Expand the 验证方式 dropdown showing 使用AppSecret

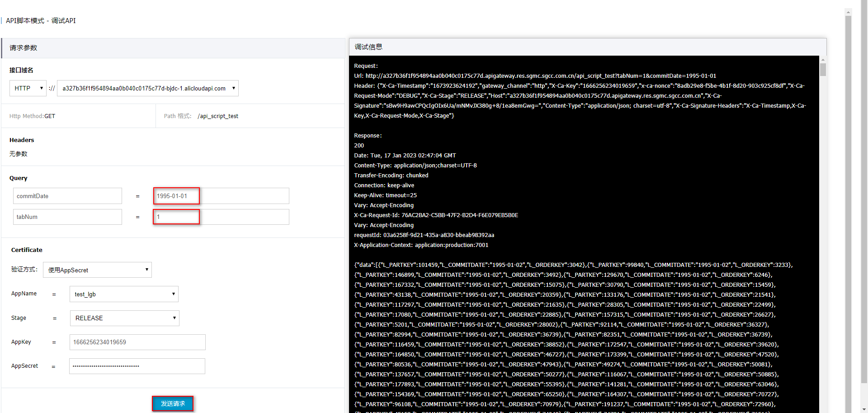point(97,270)
